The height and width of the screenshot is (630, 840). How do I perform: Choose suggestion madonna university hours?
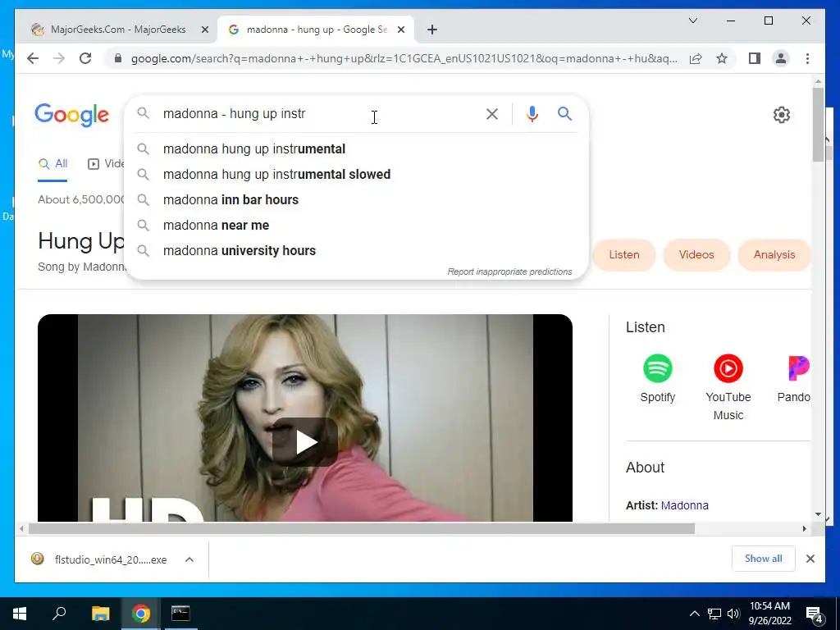tap(356, 251)
